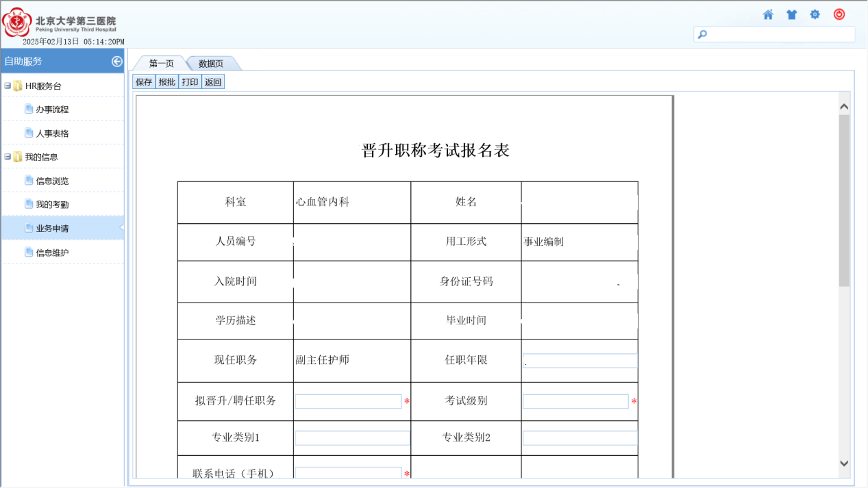Open the settings gear icon
The image size is (868, 488).
pyautogui.click(x=815, y=14)
